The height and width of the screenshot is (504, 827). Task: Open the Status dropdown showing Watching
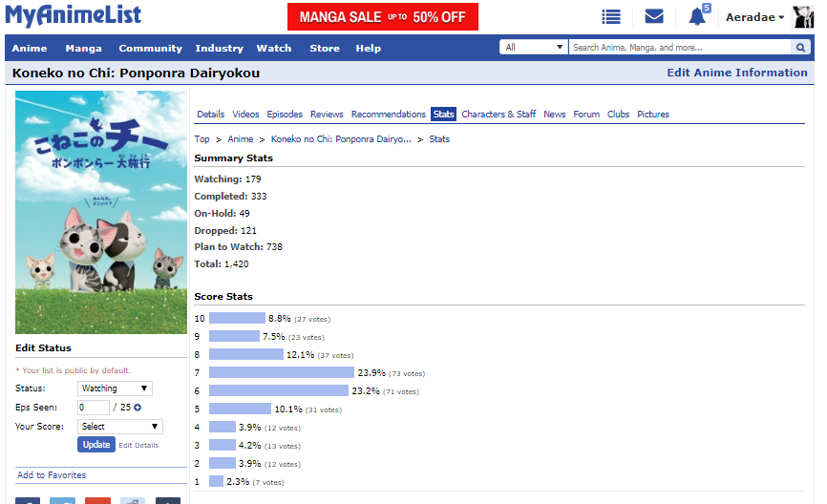(x=115, y=388)
